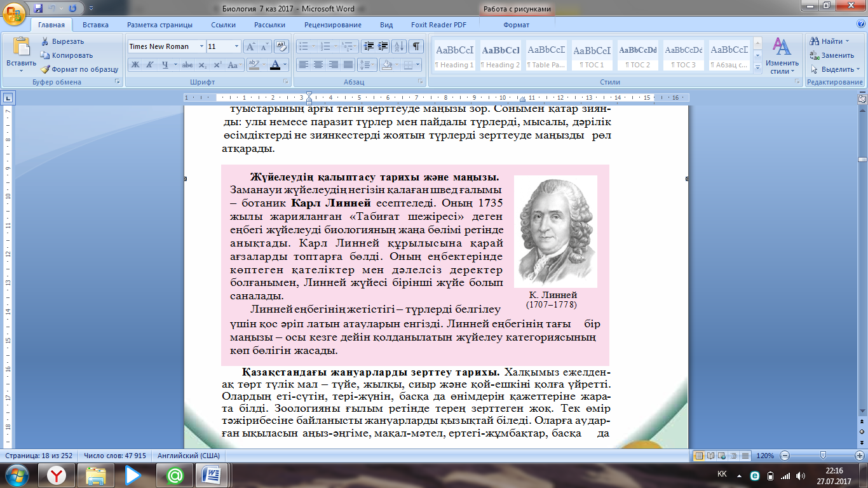The height and width of the screenshot is (488, 868).
Task: Open the Рецензирование tab
Action: pos(332,25)
